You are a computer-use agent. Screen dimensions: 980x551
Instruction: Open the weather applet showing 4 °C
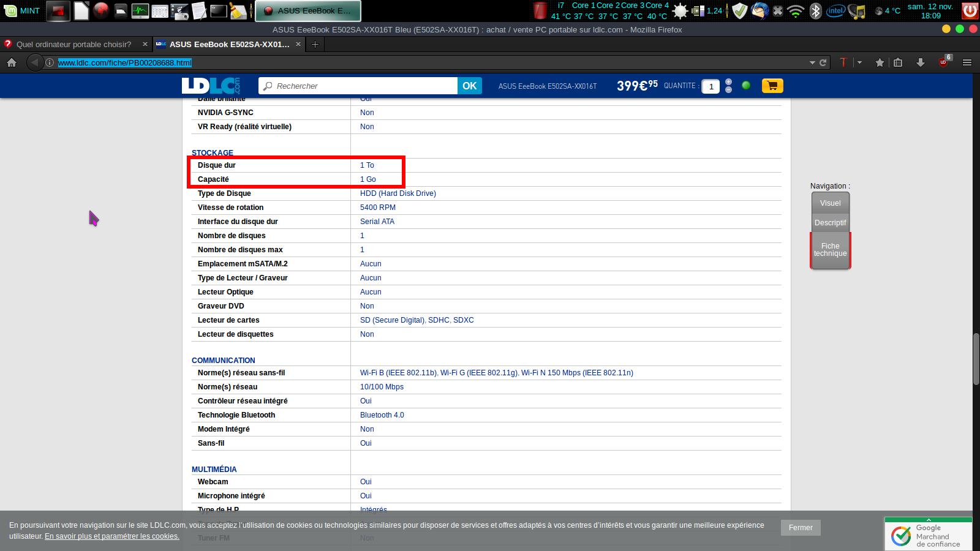click(x=888, y=10)
